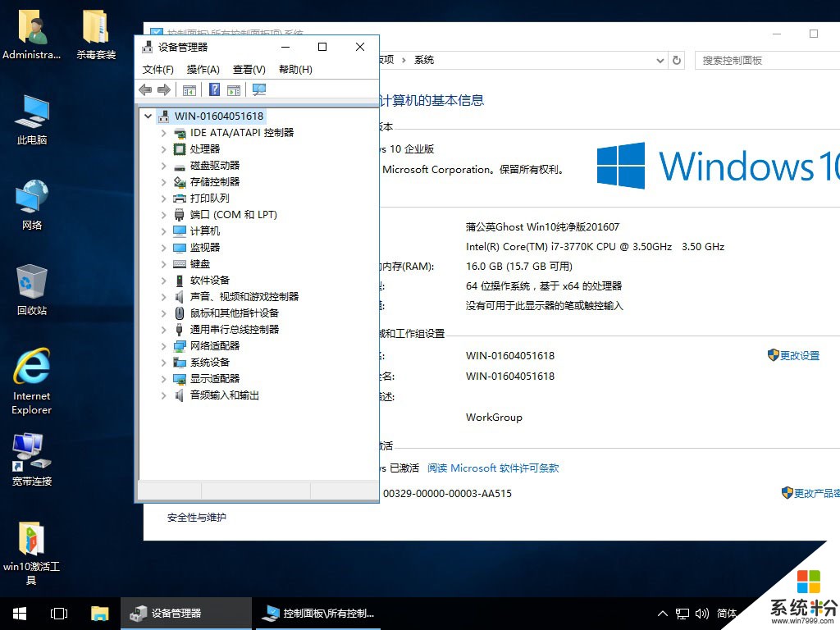This screenshot has width=840, height=630.
Task: Select the 磁盘驱动器 disk drive icon
Action: coord(180,167)
